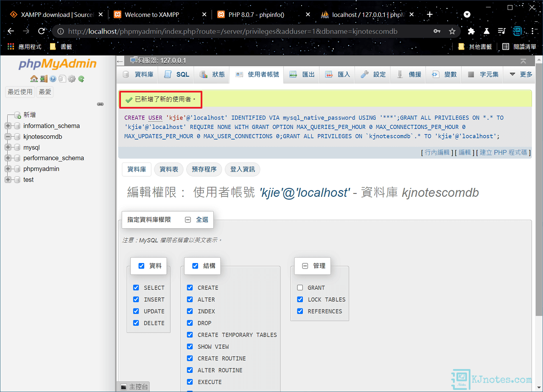Open the phpMyAdmin home icon
543x392 pixels.
[34, 79]
